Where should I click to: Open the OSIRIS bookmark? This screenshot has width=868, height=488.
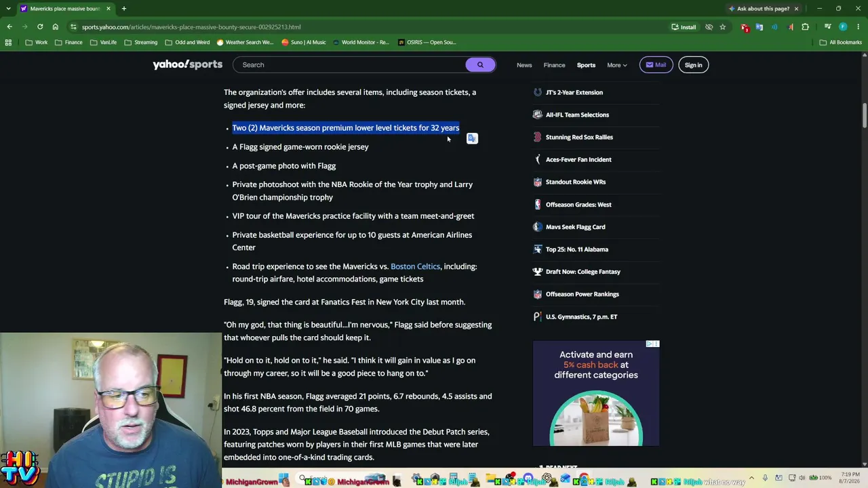point(427,42)
